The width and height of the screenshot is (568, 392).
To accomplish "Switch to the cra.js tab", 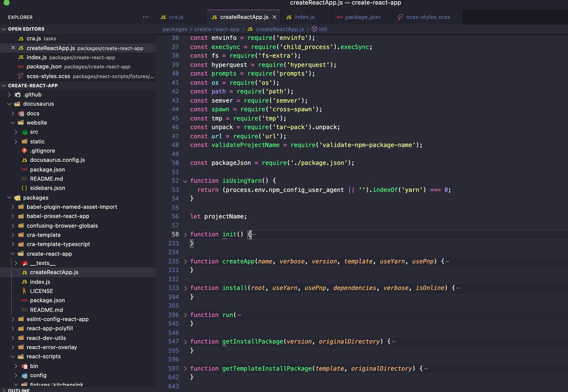I will (181, 17).
